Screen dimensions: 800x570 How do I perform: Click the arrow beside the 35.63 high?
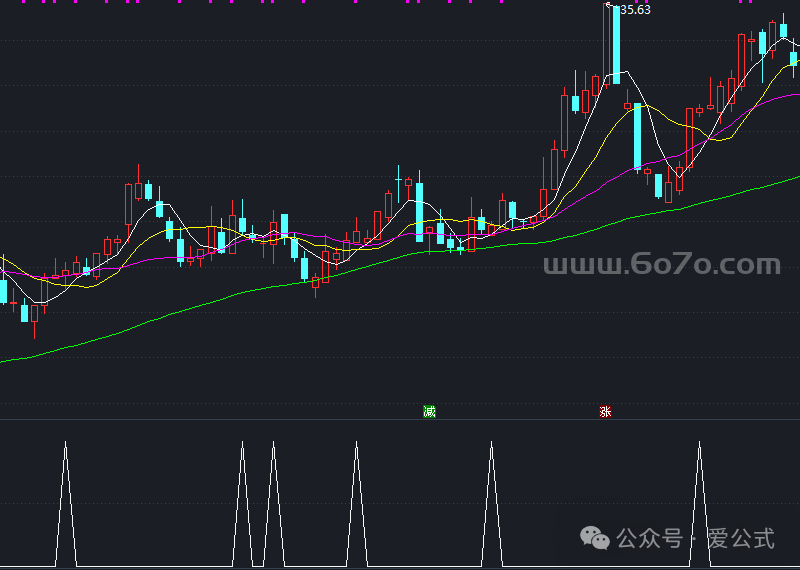pyautogui.click(x=610, y=7)
